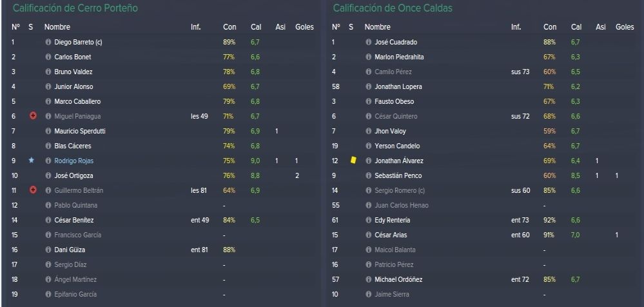The height and width of the screenshot is (307, 644).
Task: Click Asi column header for Cerro Porteño
Action: point(280,27)
